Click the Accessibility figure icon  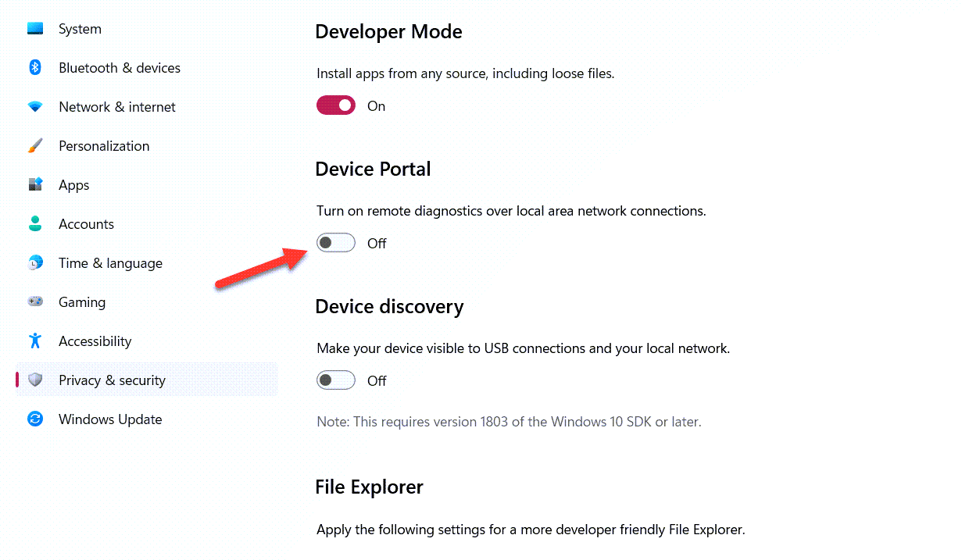click(35, 341)
